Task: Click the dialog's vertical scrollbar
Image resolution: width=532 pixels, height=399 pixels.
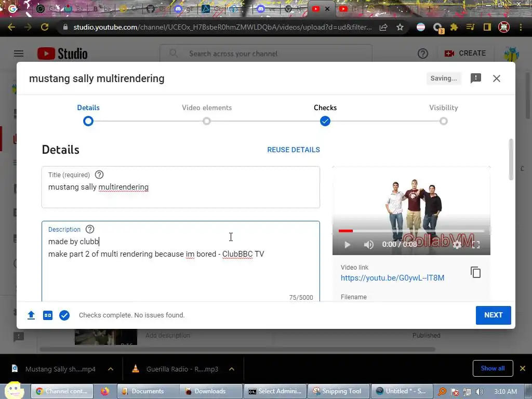Action: pyautogui.click(x=511, y=159)
